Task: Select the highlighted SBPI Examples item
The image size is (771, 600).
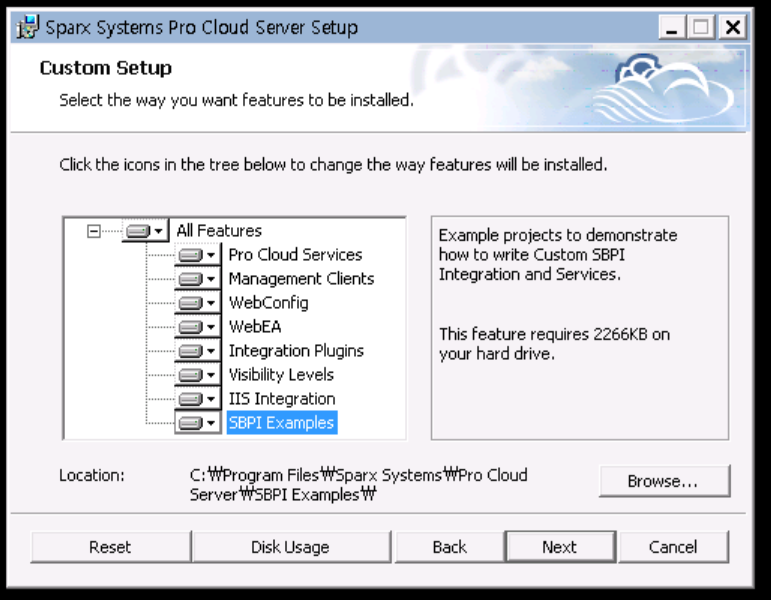Action: pyautogui.click(x=282, y=423)
